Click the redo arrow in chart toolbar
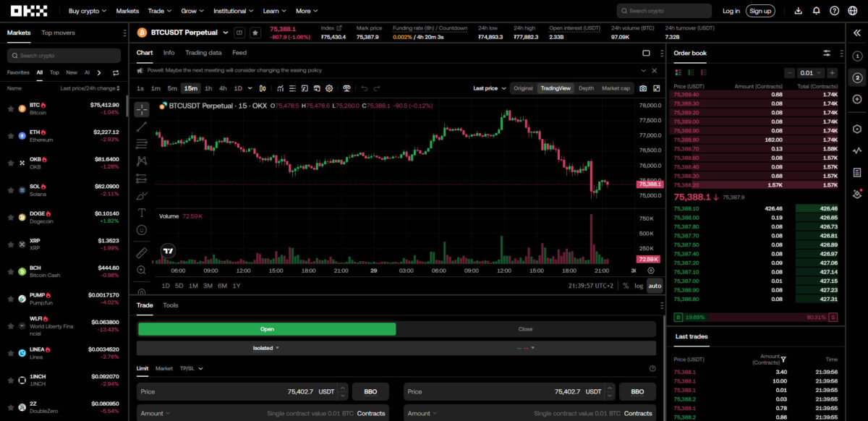This screenshot has width=868, height=421. [x=377, y=88]
